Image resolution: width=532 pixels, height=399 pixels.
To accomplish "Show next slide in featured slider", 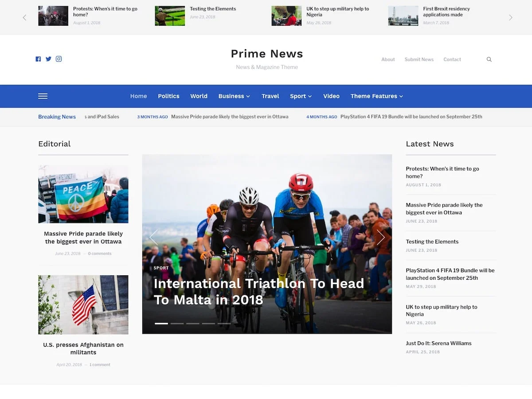I will coord(380,237).
